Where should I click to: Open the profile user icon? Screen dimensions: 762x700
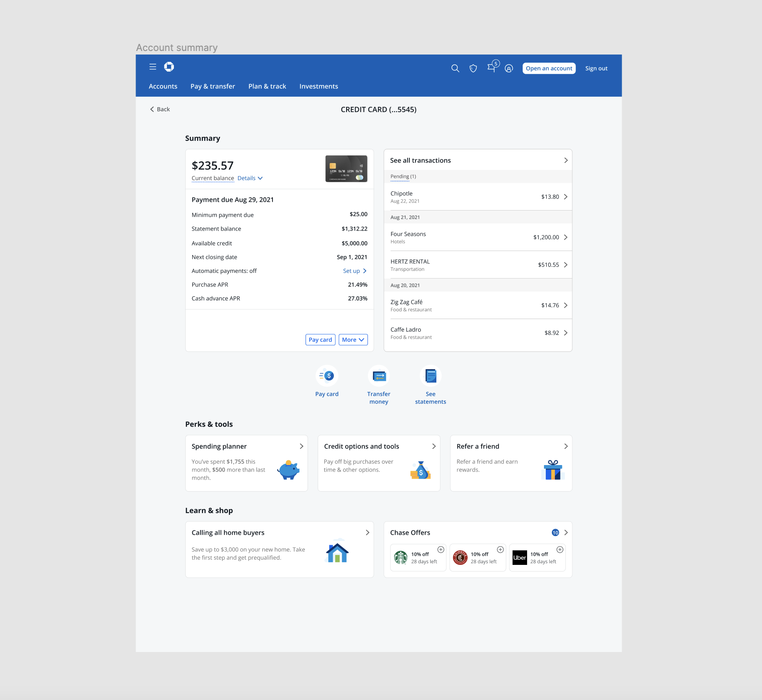[x=509, y=68]
